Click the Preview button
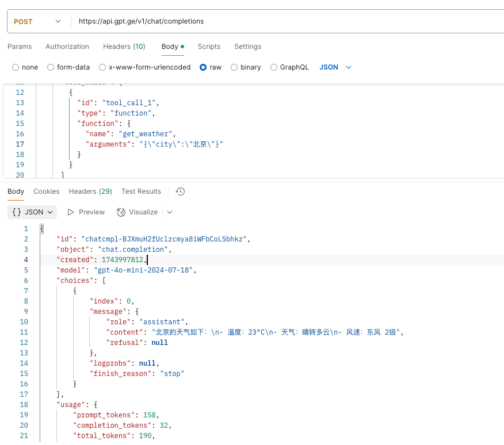Viewport: 504px width, 445px height. (x=86, y=212)
